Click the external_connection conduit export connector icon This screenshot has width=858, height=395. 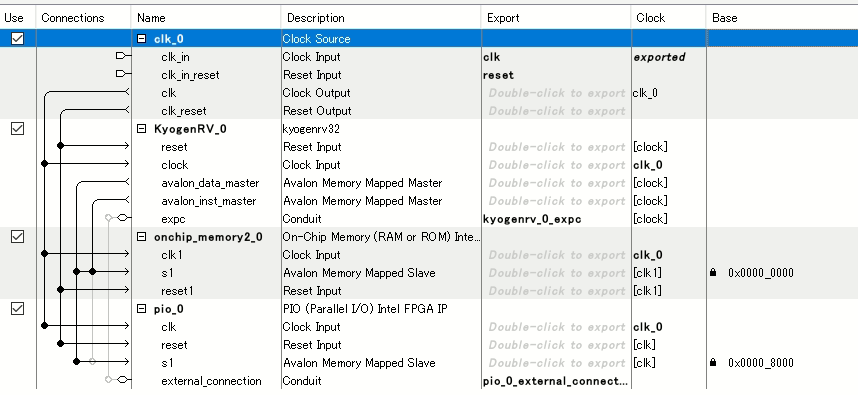pyautogui.click(x=124, y=380)
